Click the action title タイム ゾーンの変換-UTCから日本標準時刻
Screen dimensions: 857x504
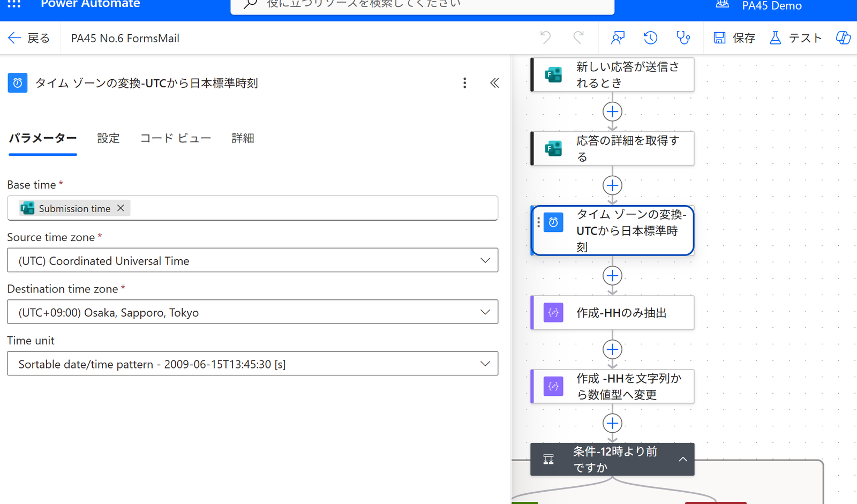tap(146, 83)
